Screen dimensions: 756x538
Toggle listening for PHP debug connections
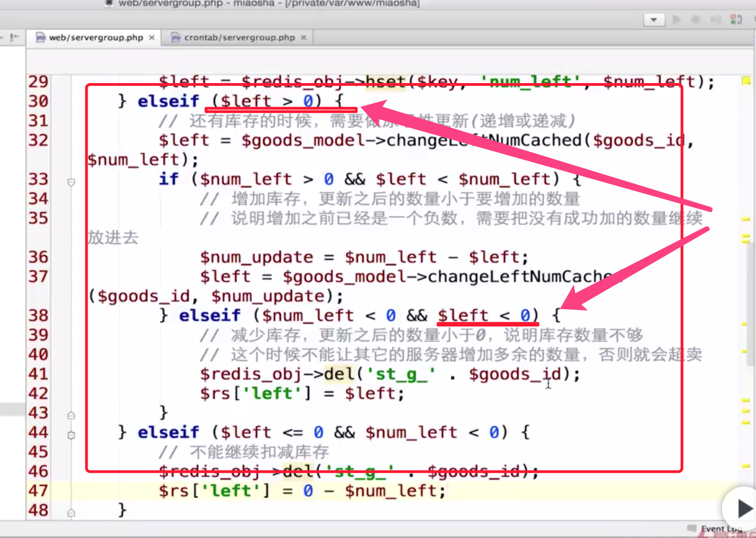736,20
